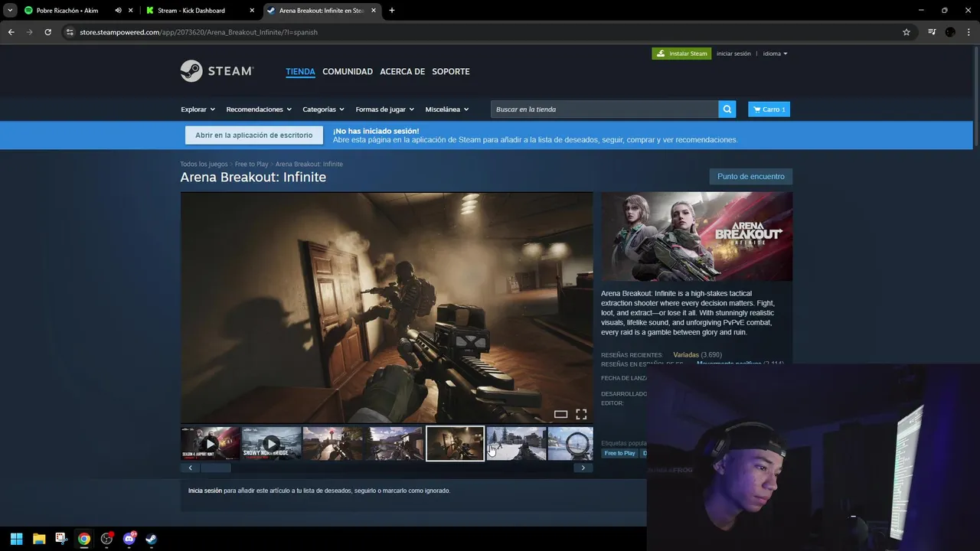
Task: Open the media controls icon in Chrome toolbar
Action: (932, 32)
